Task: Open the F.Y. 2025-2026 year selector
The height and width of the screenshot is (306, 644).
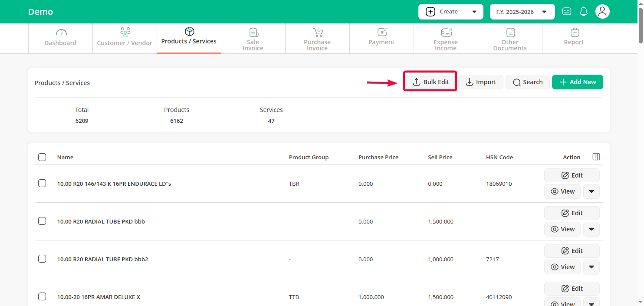Action: click(522, 12)
